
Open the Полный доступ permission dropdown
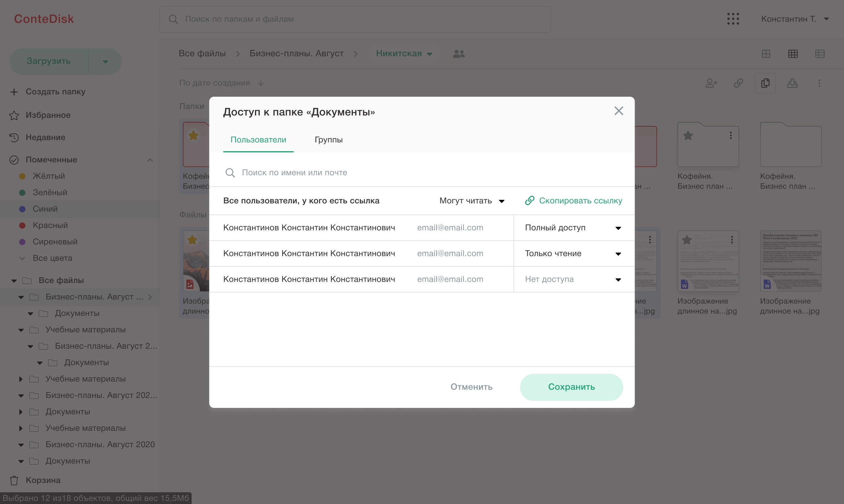573,228
